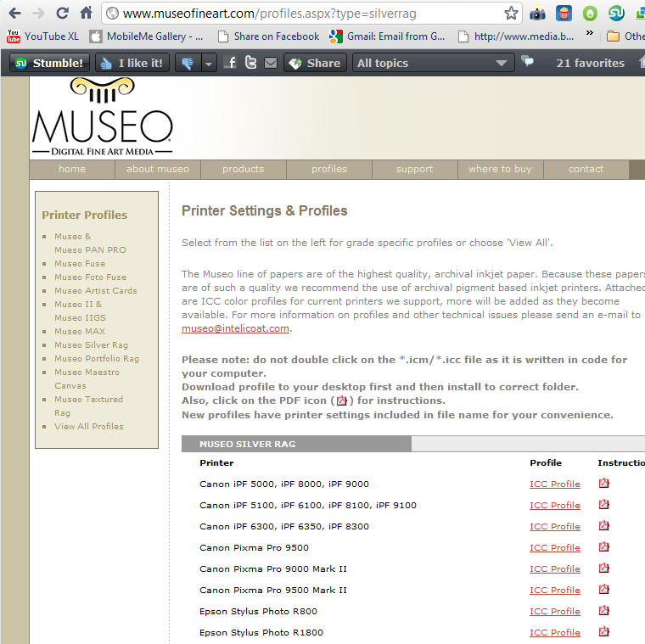Click the StumbleUpon extension icon

616,14
